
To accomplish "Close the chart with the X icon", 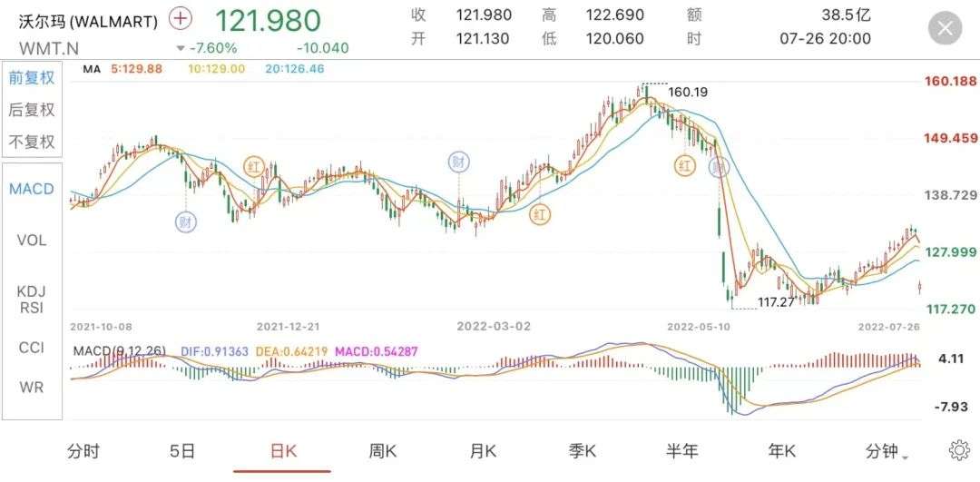I will (x=945, y=28).
